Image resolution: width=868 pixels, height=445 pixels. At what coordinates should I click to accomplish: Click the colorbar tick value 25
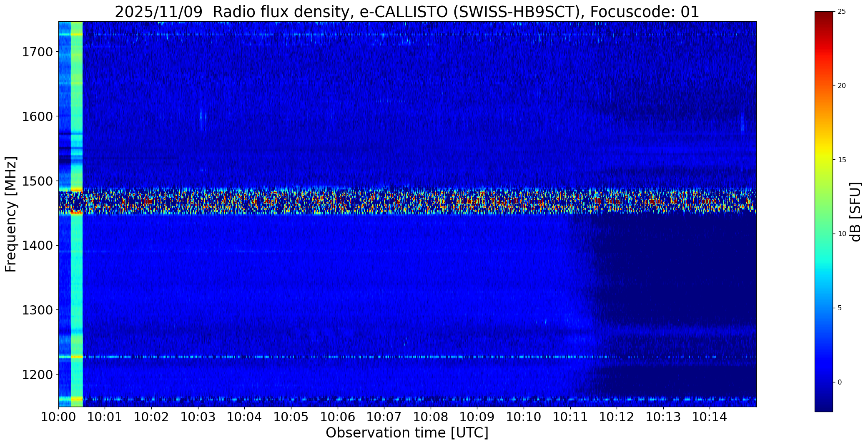tap(842, 12)
